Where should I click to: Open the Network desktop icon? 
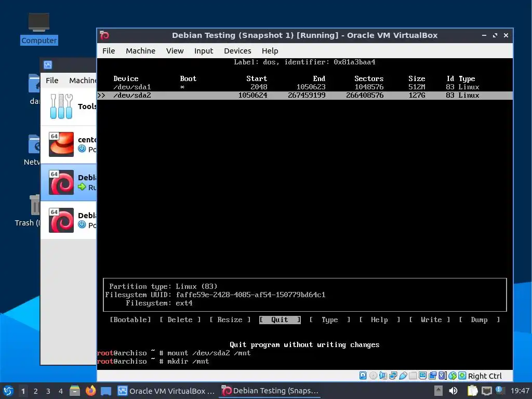click(x=34, y=144)
